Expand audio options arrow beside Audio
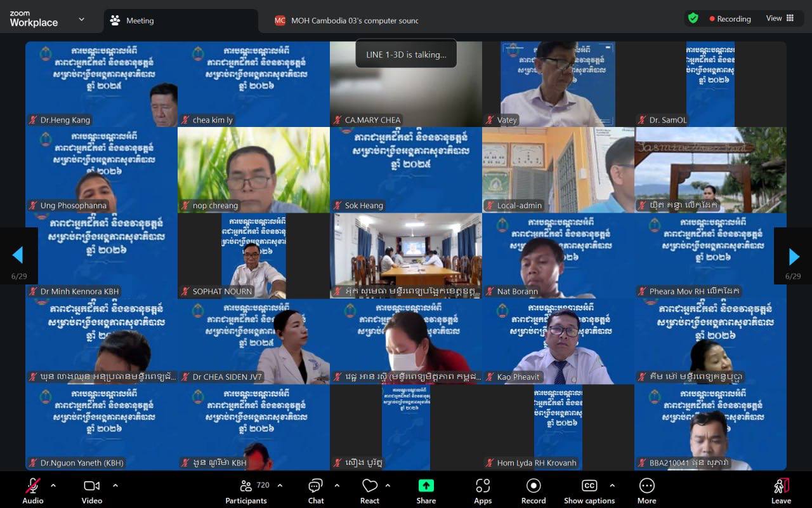Viewport: 812px width, 508px height. coord(53,486)
